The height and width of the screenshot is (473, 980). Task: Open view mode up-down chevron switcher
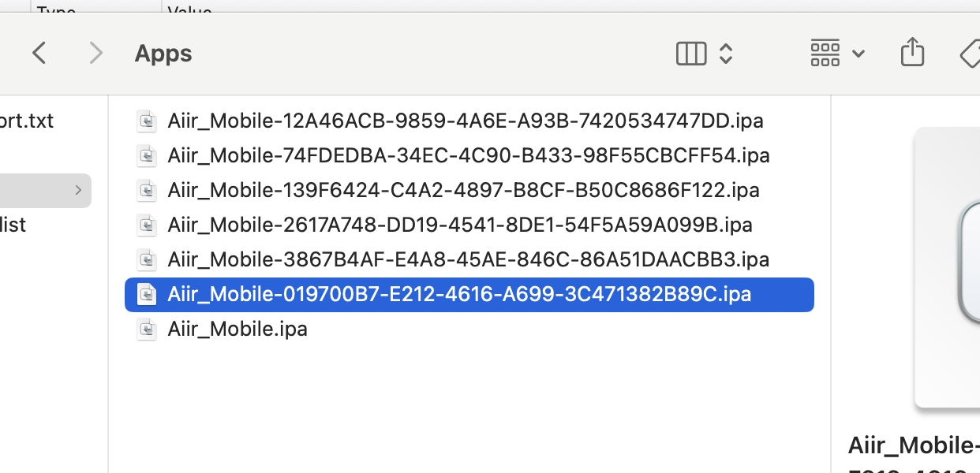click(726, 54)
